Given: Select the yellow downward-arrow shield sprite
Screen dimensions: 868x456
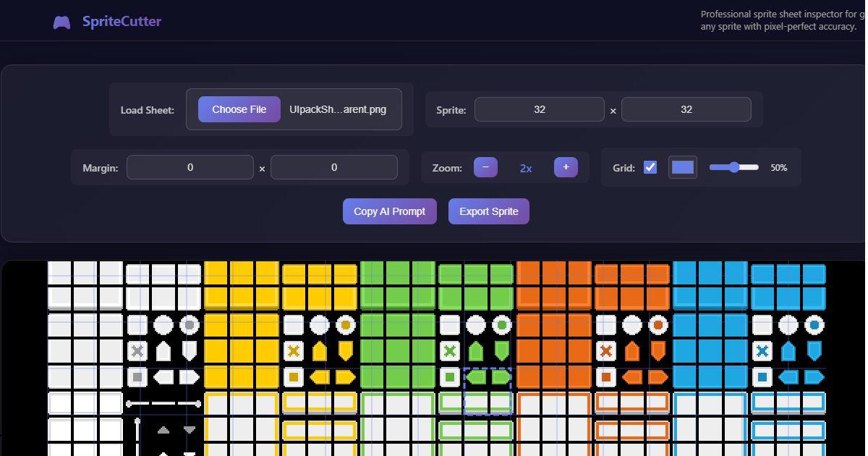Looking at the screenshot, I should (x=345, y=351).
